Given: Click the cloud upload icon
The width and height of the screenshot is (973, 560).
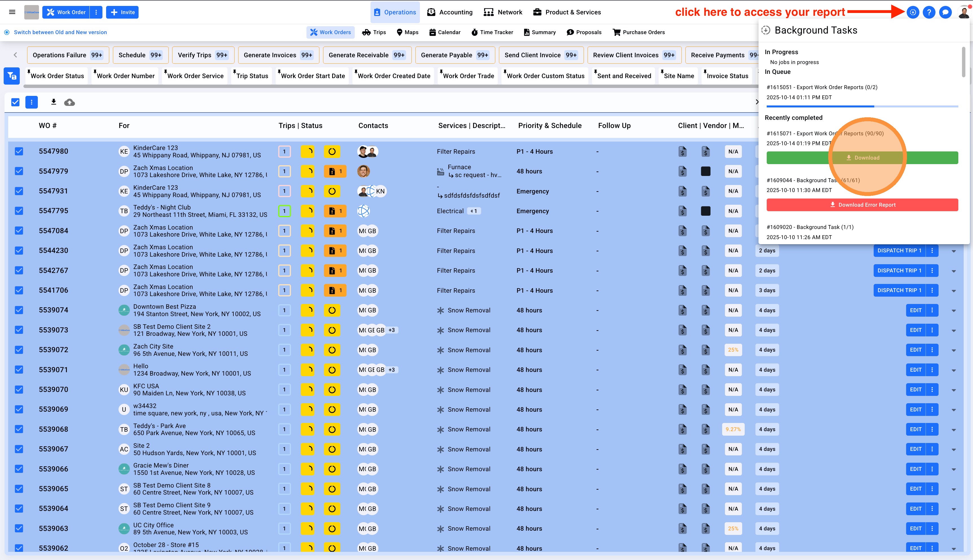Looking at the screenshot, I should point(69,102).
